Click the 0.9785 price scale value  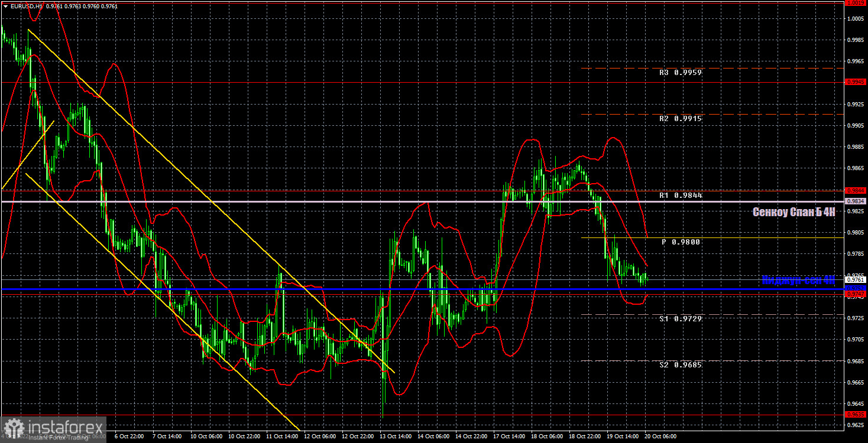pos(856,254)
